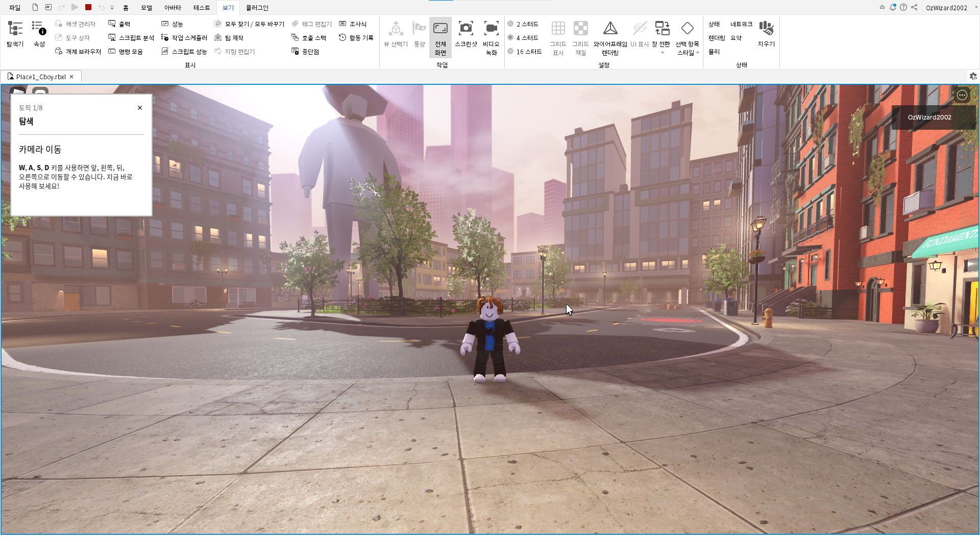Open the in-game more options button

point(962,95)
